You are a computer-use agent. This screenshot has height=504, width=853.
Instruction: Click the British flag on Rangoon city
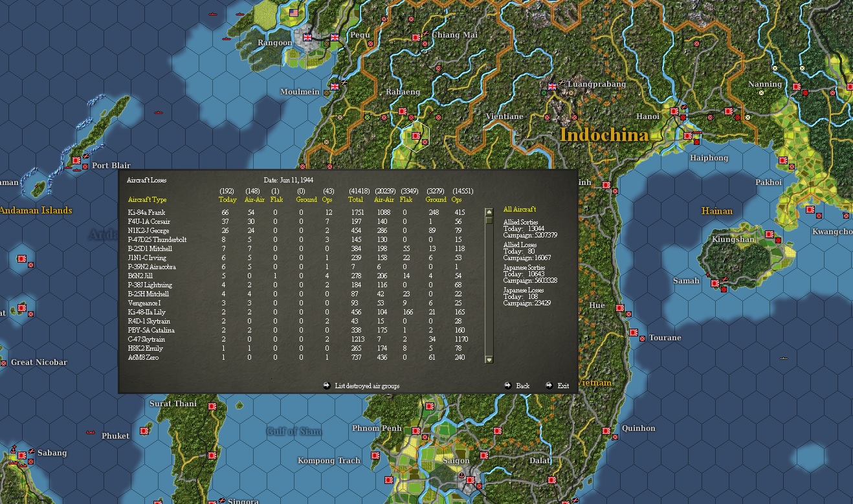click(x=308, y=38)
